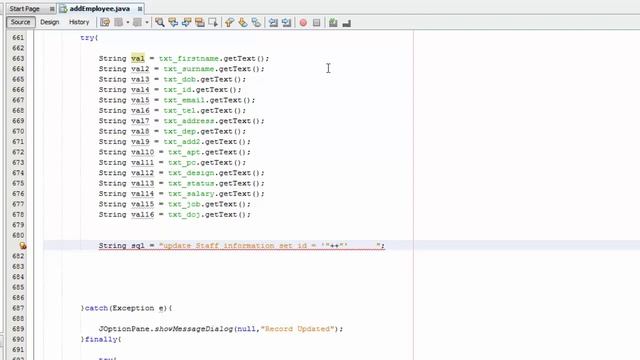Click 'txt_email' on line 667
The image size is (640, 360).
184,100
